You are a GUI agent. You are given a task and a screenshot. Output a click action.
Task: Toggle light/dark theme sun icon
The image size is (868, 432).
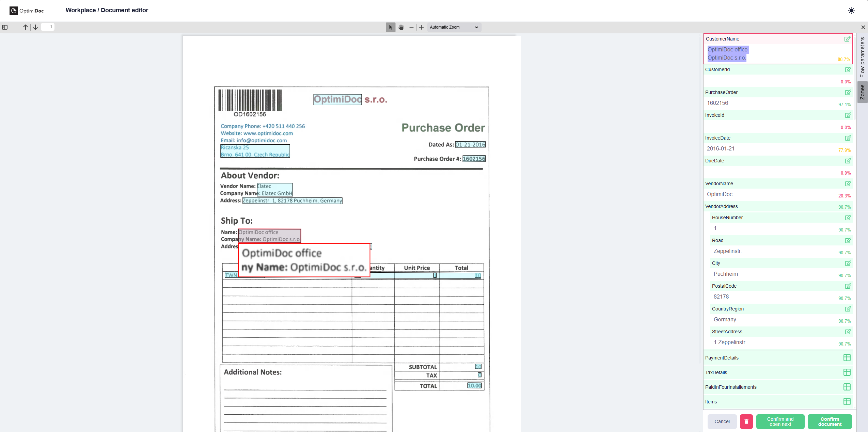click(x=851, y=11)
